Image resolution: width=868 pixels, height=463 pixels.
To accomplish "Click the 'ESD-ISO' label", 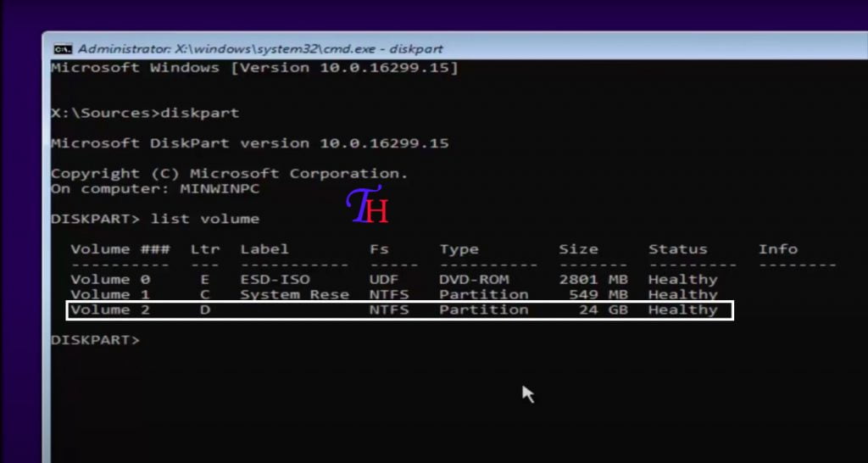I will click(x=275, y=279).
